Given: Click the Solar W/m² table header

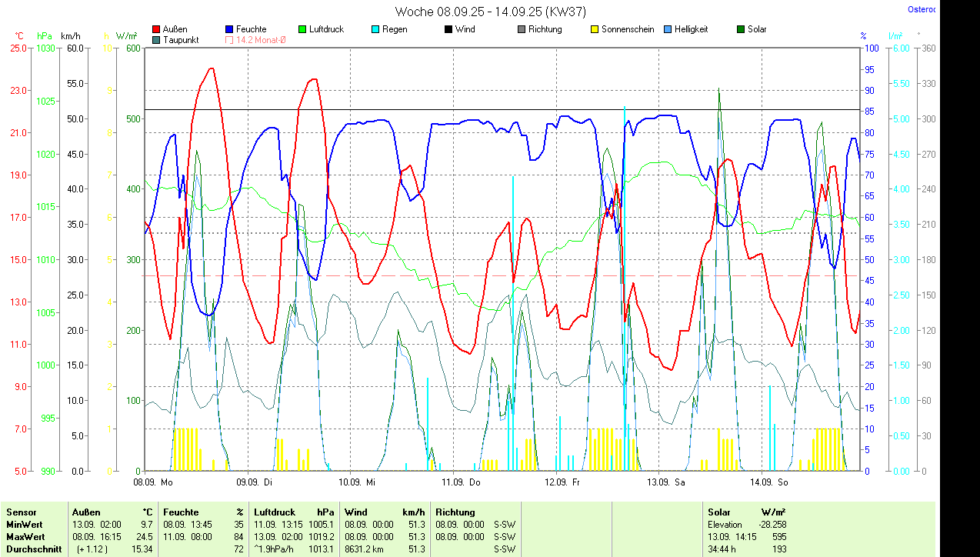Looking at the screenshot, I should pyautogui.click(x=746, y=512).
